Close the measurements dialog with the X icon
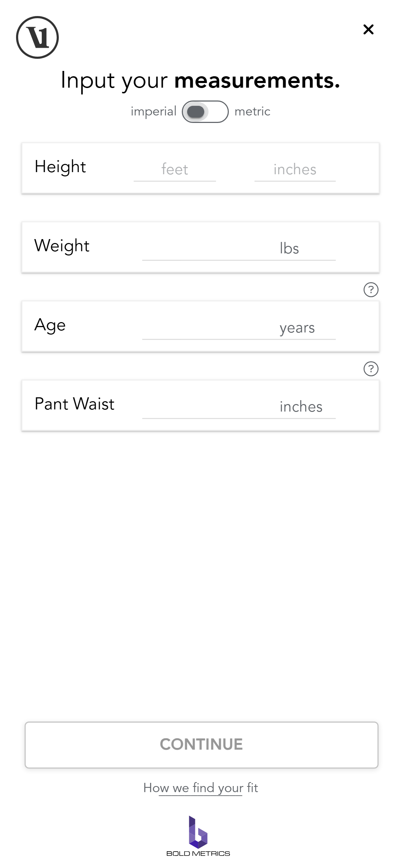401x868 pixels. coord(368,29)
